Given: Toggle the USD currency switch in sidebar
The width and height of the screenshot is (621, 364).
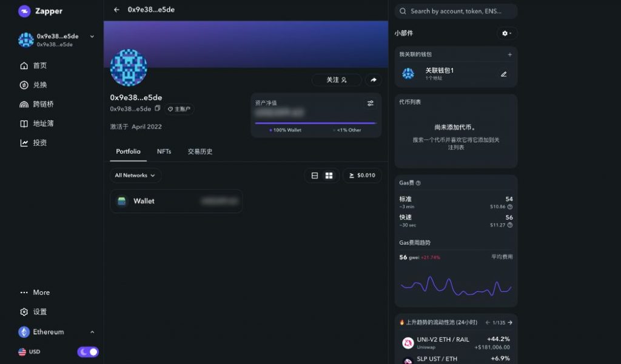Looking at the screenshot, I should click(x=87, y=351).
